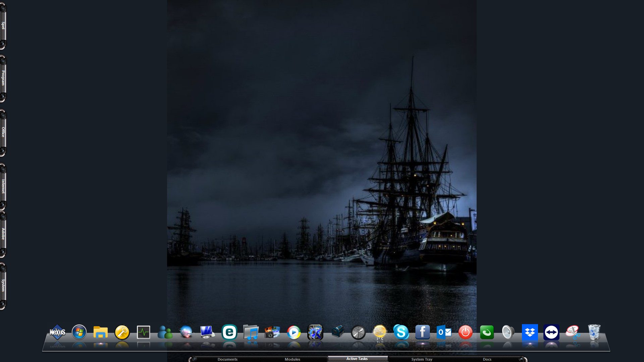Open File Explorer folder icon
This screenshot has width=644, height=362.
pos(101,332)
